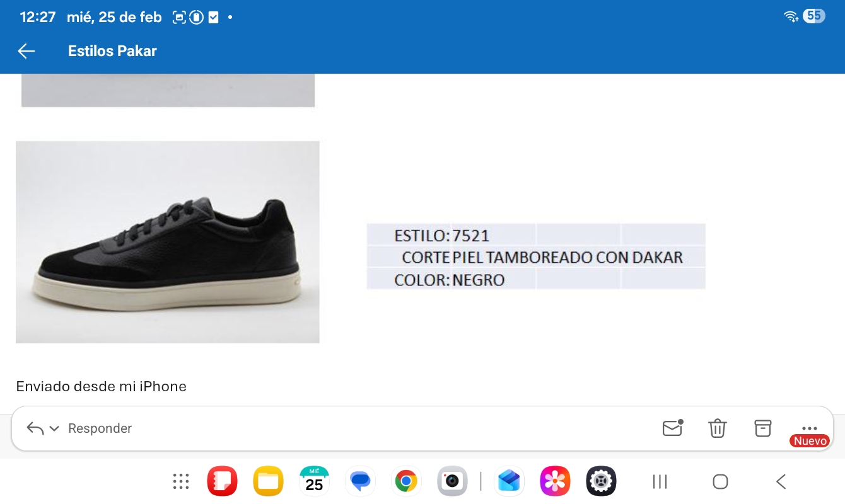Archive the Estilos Pakar email

[x=763, y=428]
